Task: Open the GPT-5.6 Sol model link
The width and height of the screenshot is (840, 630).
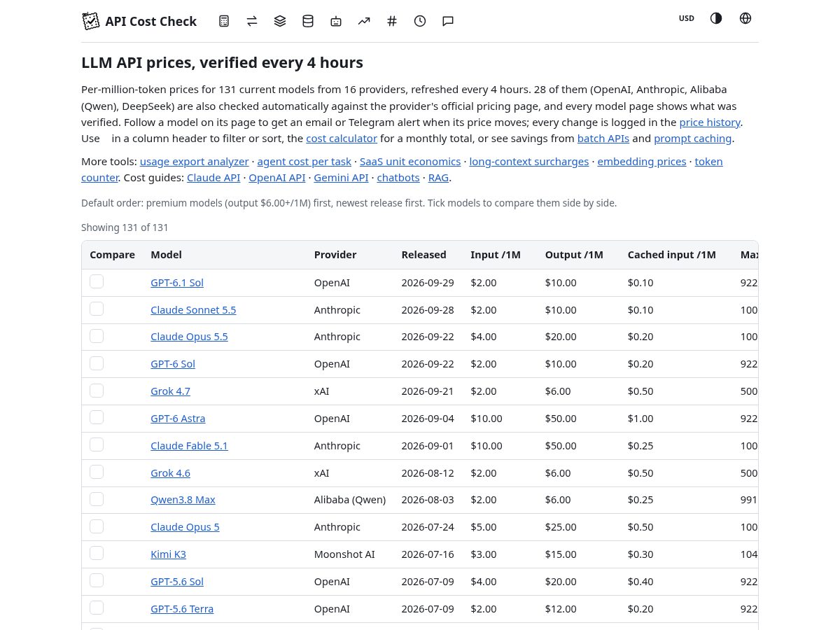Action: point(177,582)
